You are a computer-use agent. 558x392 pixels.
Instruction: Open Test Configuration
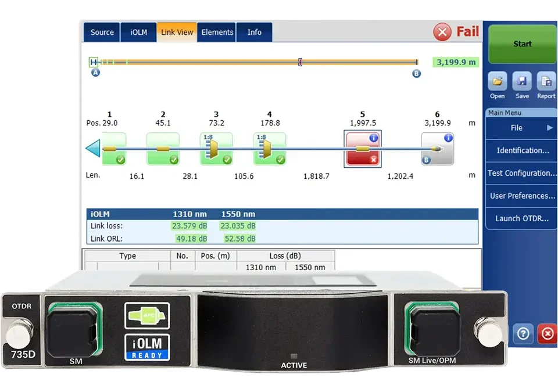[x=521, y=173]
